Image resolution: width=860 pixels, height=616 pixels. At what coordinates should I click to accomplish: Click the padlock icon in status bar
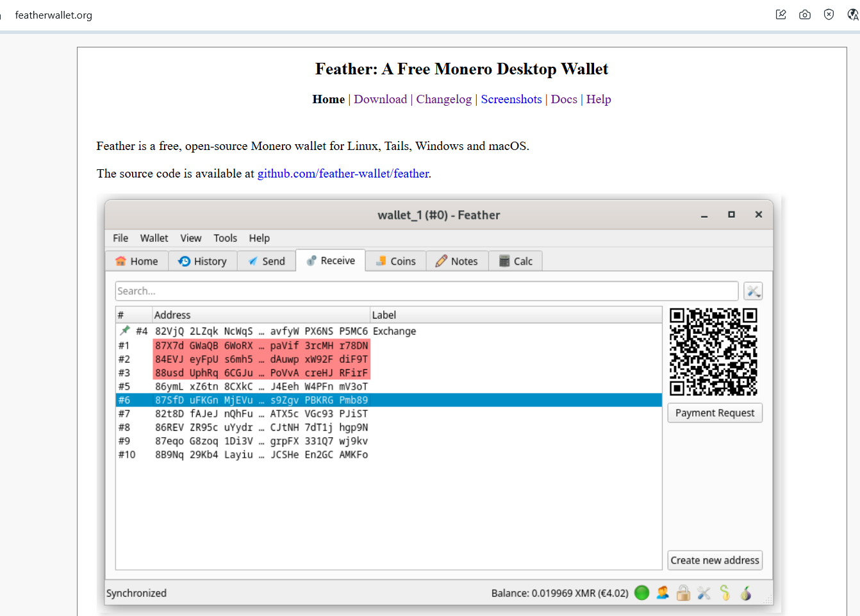(683, 593)
